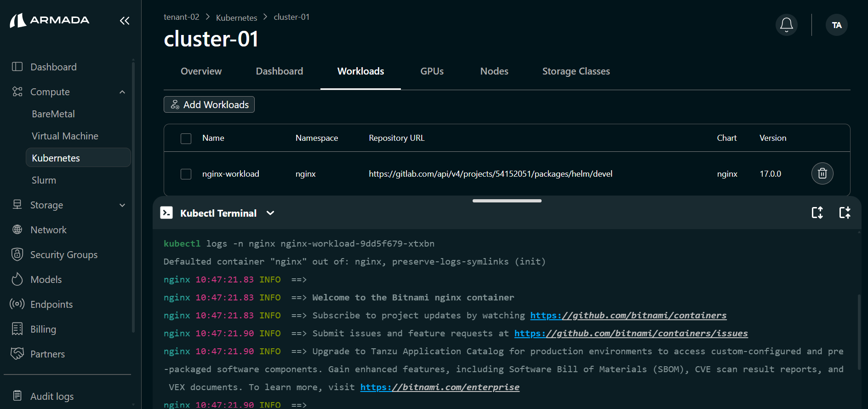
Task: Open the Storage Classes tab
Action: [x=576, y=71]
